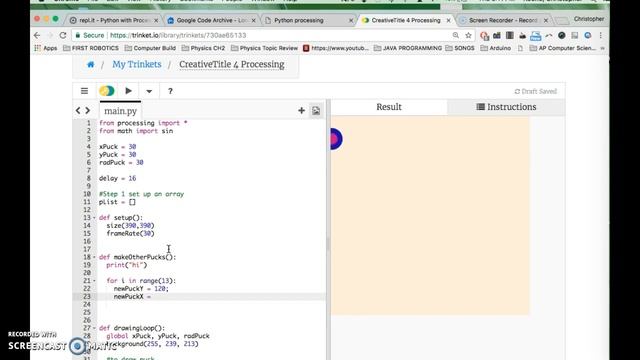Reload the page

point(63,36)
